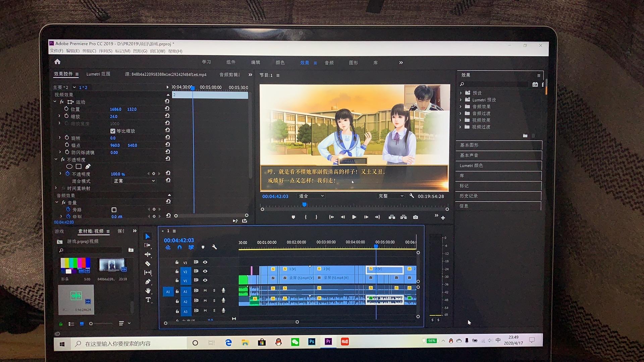
Task: Open timeline wrench display settings
Action: [214, 247]
